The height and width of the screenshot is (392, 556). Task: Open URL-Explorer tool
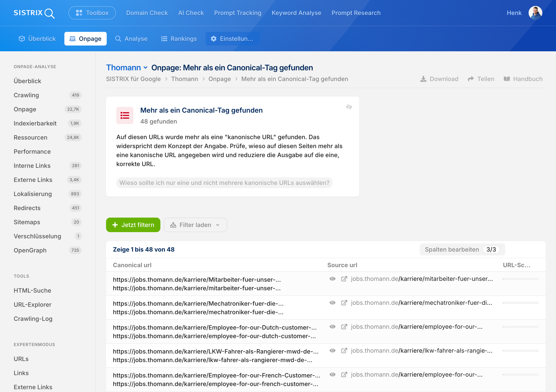[x=33, y=305]
